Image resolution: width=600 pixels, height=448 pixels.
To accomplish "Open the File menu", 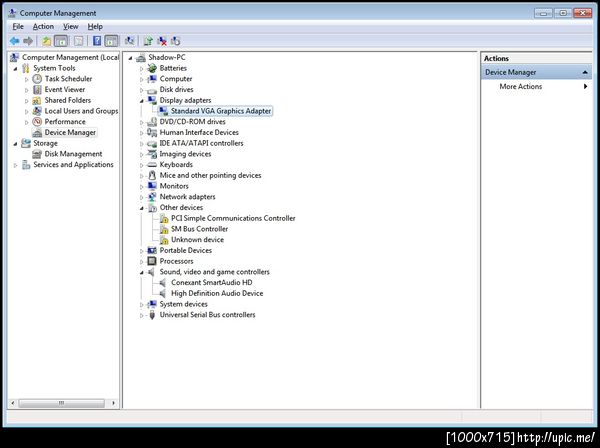I will coord(18,26).
